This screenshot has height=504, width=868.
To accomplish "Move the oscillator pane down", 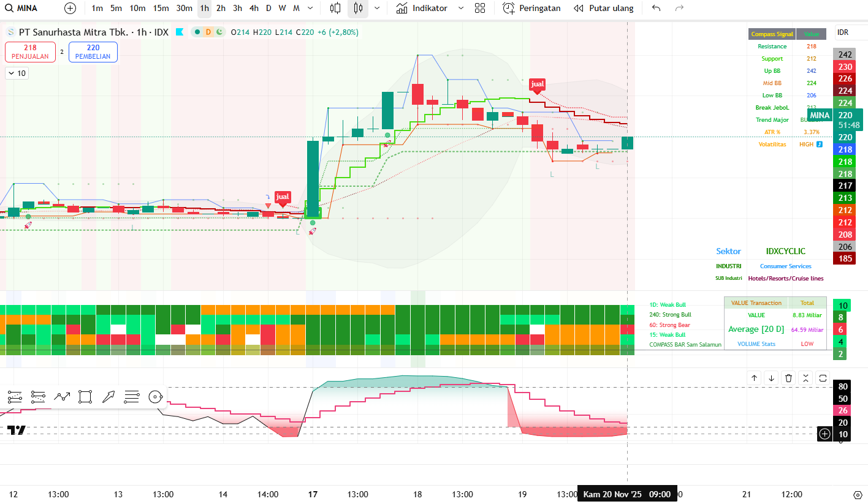I will point(772,378).
